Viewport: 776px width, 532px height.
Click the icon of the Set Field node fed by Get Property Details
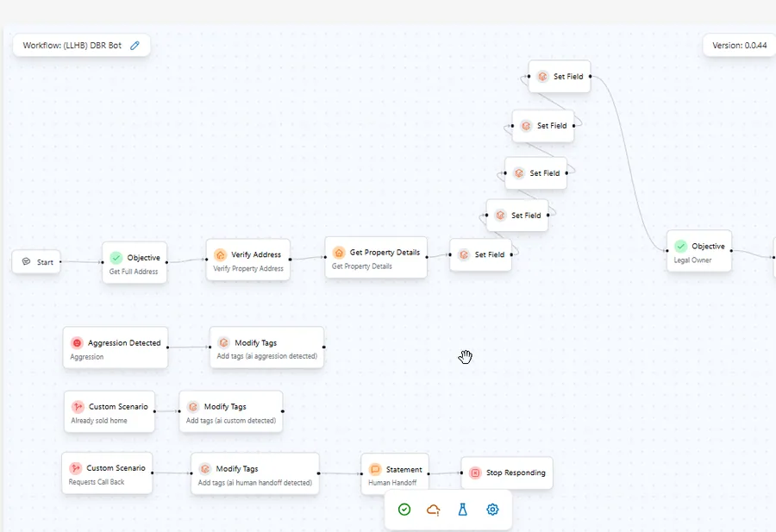(x=464, y=255)
